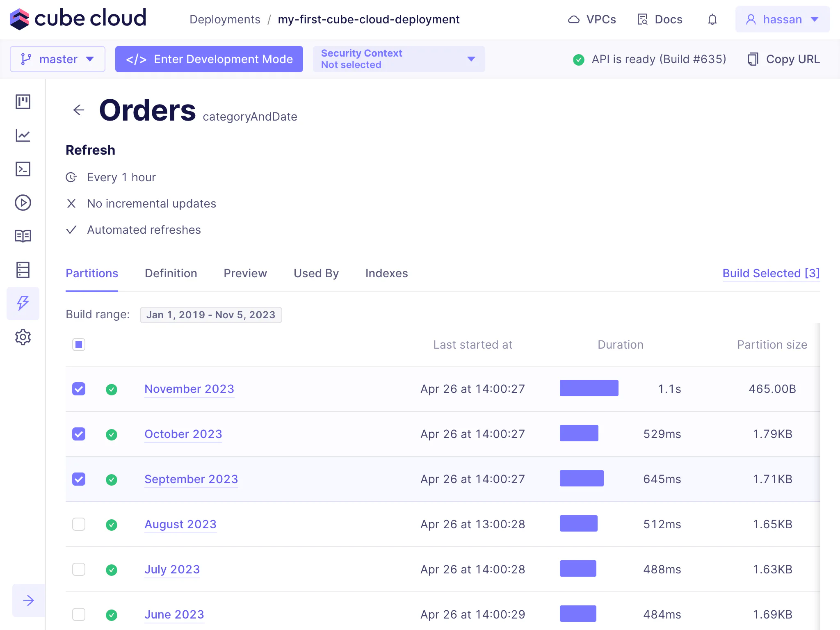Switch to the Indexes tab

click(x=386, y=273)
